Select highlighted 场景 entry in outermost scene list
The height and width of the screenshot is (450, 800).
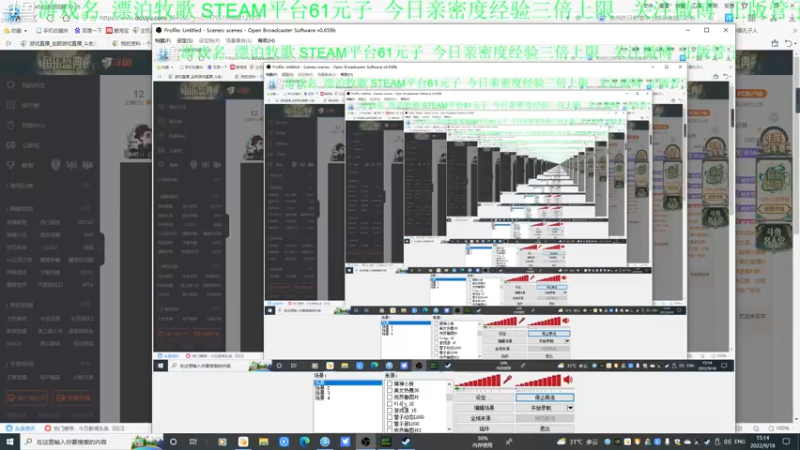coord(347,383)
